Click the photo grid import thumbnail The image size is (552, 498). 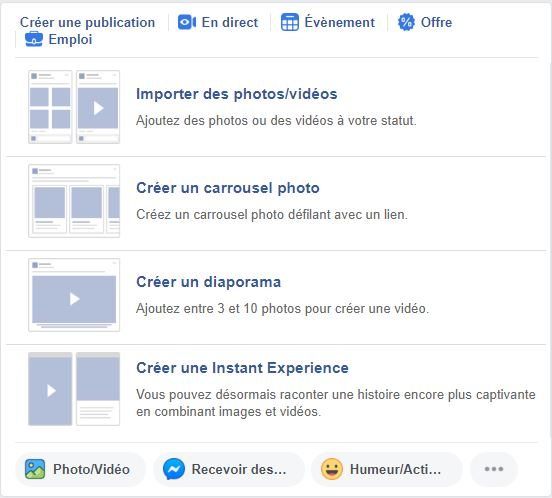(74, 107)
